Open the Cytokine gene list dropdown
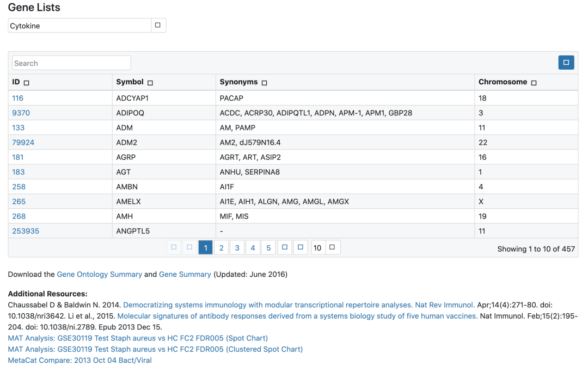Image resolution: width=588 pixels, height=366 pixels. 157,26
